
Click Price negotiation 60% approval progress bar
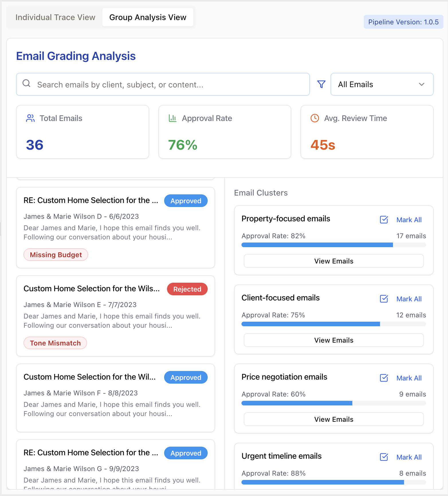334,403
